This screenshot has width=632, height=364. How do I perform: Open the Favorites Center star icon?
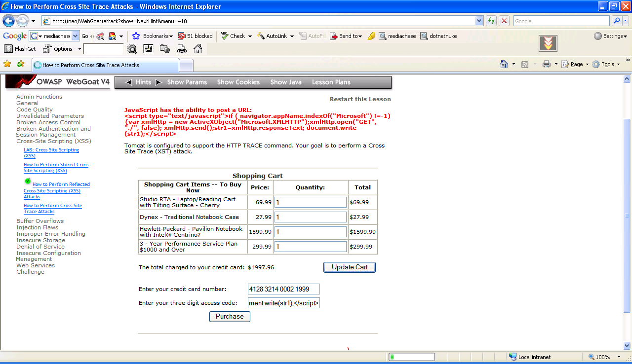[x=7, y=64]
